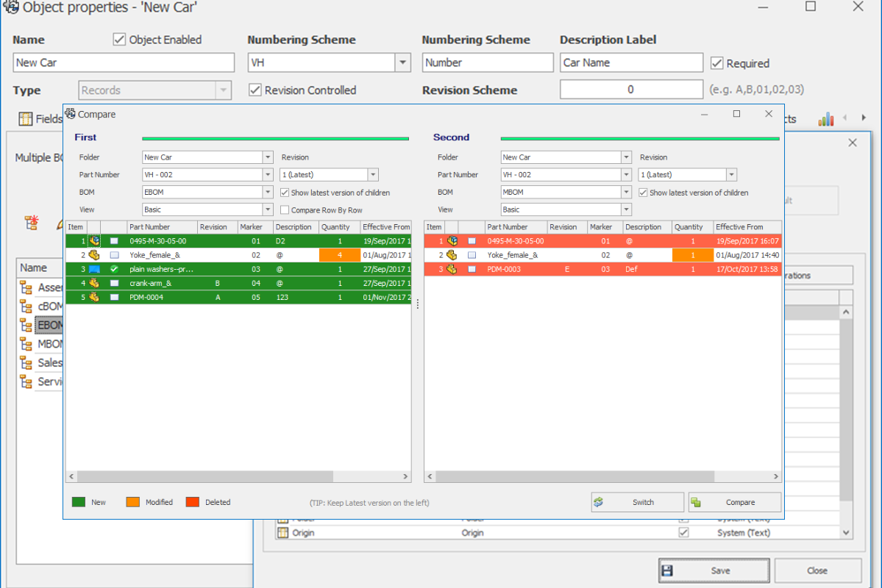Toggle row checkbox in First grid Yoke_female_& row
882x588 pixels.
pos(114,255)
